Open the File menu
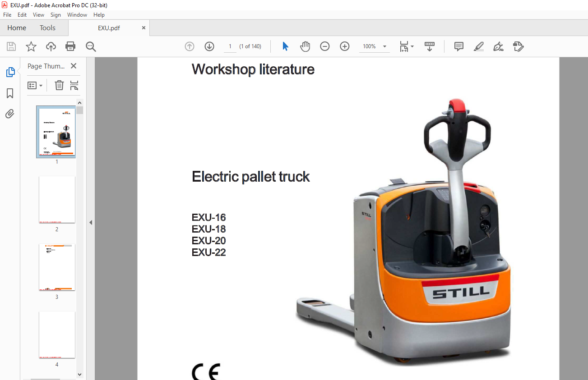Viewport: 588px width, 380px height. 7,15
